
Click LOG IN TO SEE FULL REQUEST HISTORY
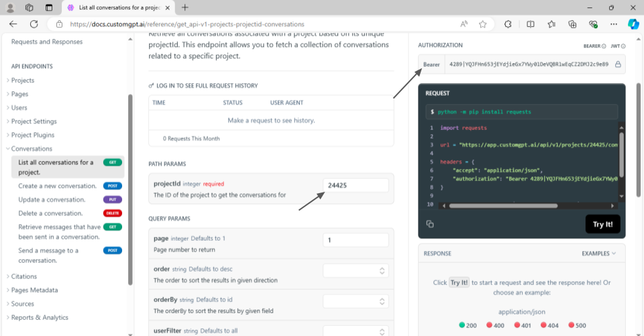[207, 85]
